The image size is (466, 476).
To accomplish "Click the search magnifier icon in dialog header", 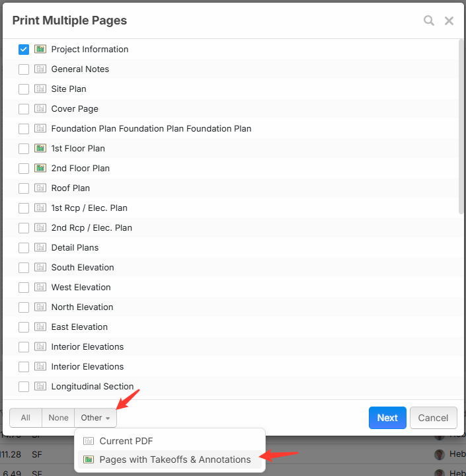I will 429,20.
